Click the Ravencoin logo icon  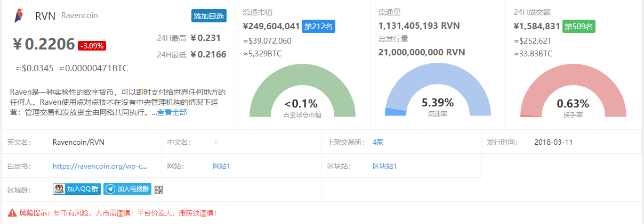[19, 16]
